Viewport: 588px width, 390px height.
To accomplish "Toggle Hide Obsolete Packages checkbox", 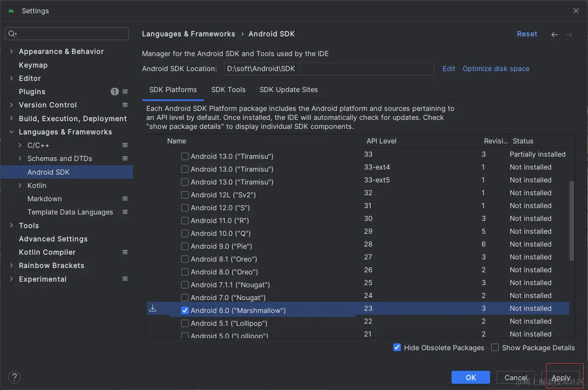I will tap(397, 347).
